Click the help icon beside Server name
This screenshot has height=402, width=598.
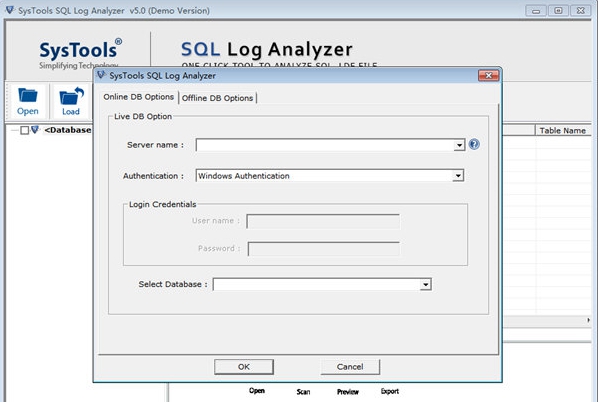(474, 144)
